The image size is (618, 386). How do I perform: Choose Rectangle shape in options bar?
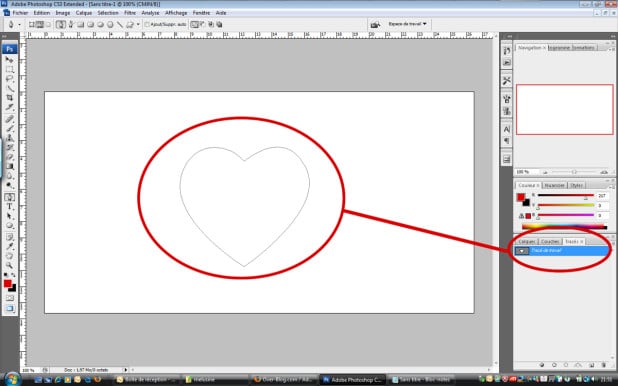point(81,24)
